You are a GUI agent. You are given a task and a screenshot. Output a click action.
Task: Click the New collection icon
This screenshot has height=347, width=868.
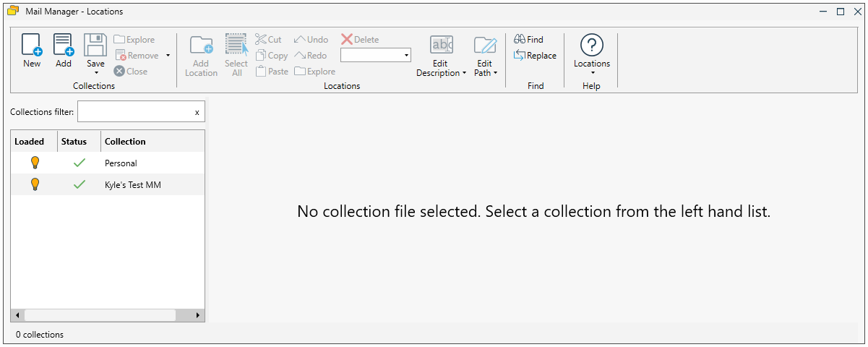(x=32, y=45)
